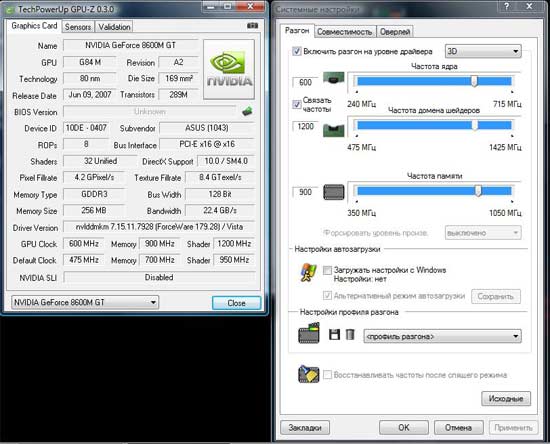The image size is (550, 444).
Task: Click the Transistors 289M field
Action: point(179,95)
